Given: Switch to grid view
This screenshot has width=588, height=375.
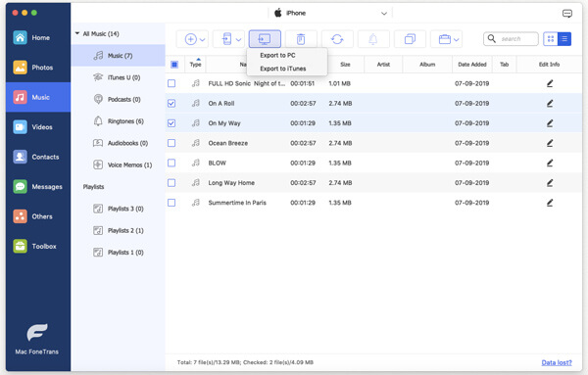Looking at the screenshot, I should 551,39.
